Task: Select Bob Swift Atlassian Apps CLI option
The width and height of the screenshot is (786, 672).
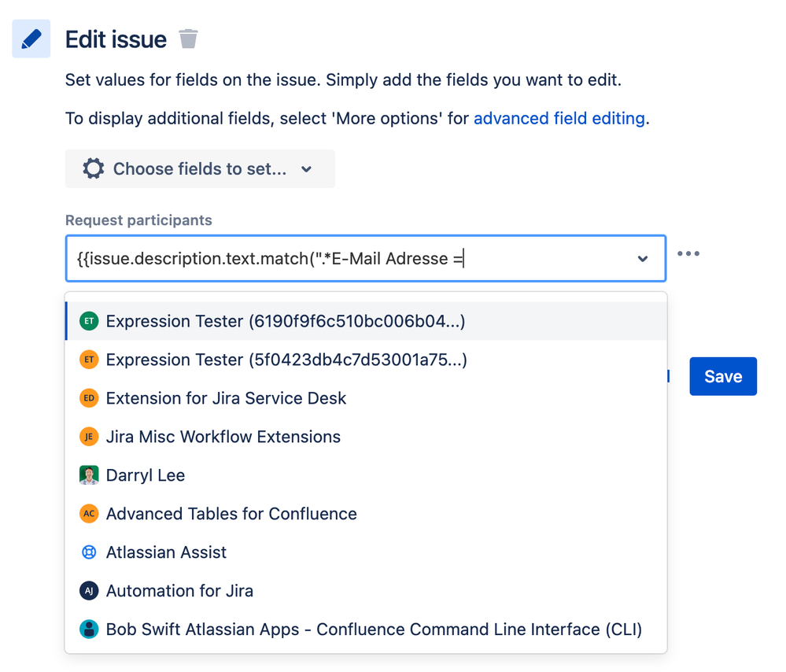Action: click(x=366, y=630)
